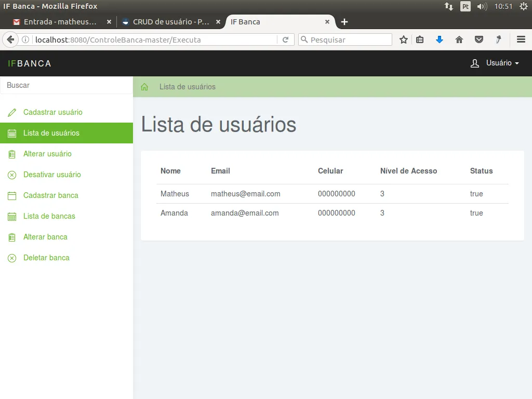This screenshot has width=532, height=399.
Task: Click the grid calendar icon beside Lista de bancas
Action: point(12,217)
